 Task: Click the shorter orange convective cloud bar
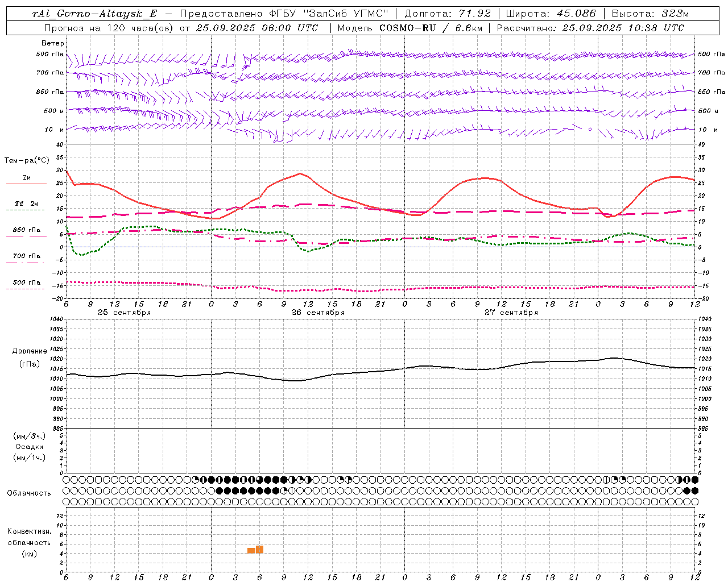click(251, 551)
